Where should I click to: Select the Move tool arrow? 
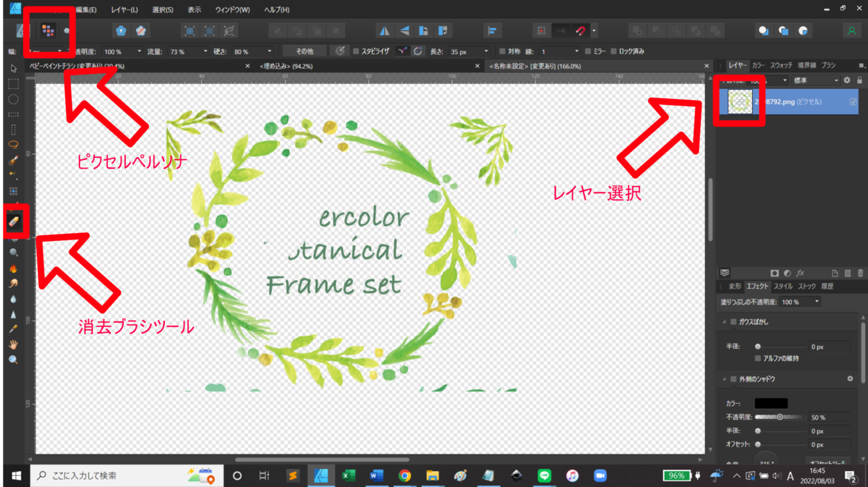coord(13,68)
